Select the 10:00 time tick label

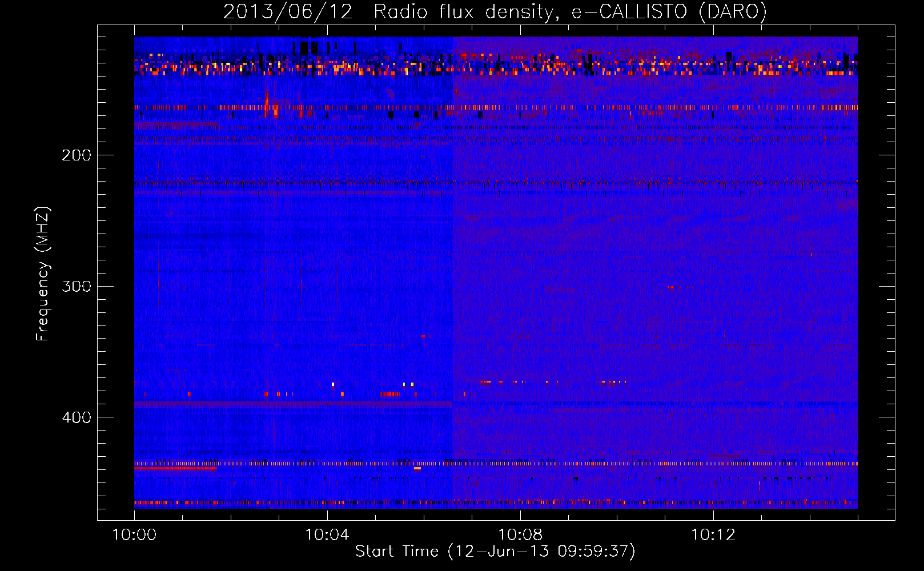[x=134, y=535]
